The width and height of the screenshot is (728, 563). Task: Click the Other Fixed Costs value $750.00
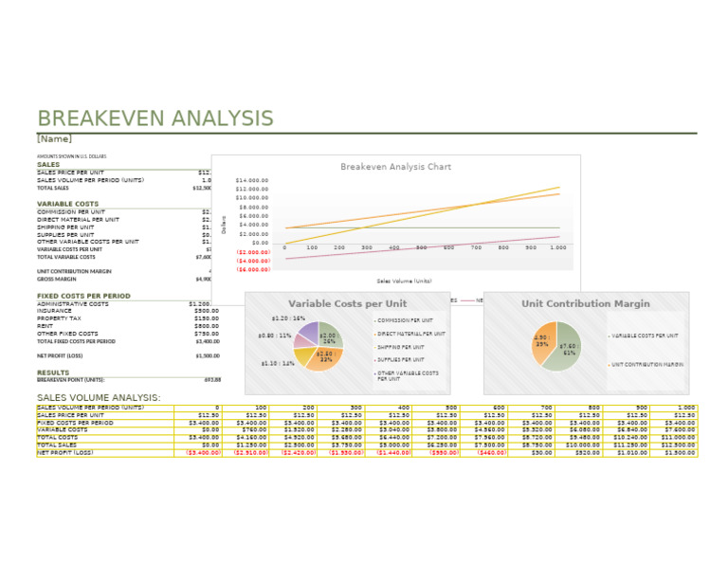coord(207,334)
